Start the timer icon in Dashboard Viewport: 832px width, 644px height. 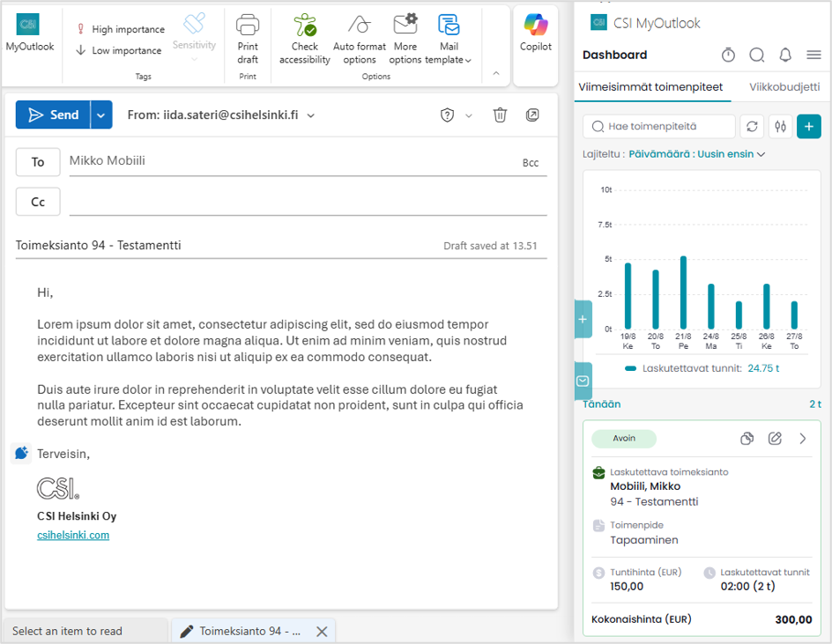tap(728, 55)
